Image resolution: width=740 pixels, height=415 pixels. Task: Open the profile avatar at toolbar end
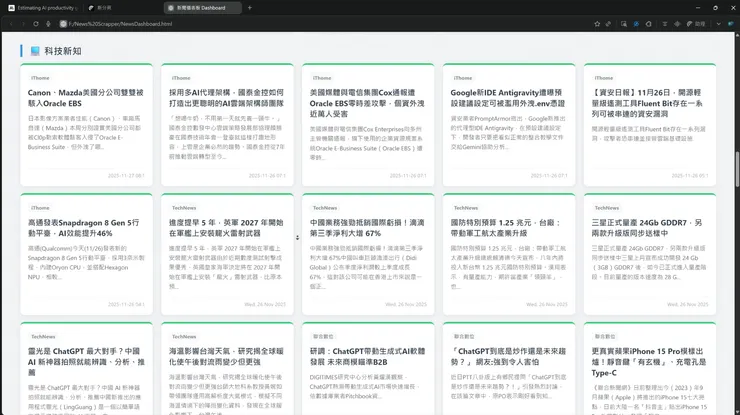[731, 24]
